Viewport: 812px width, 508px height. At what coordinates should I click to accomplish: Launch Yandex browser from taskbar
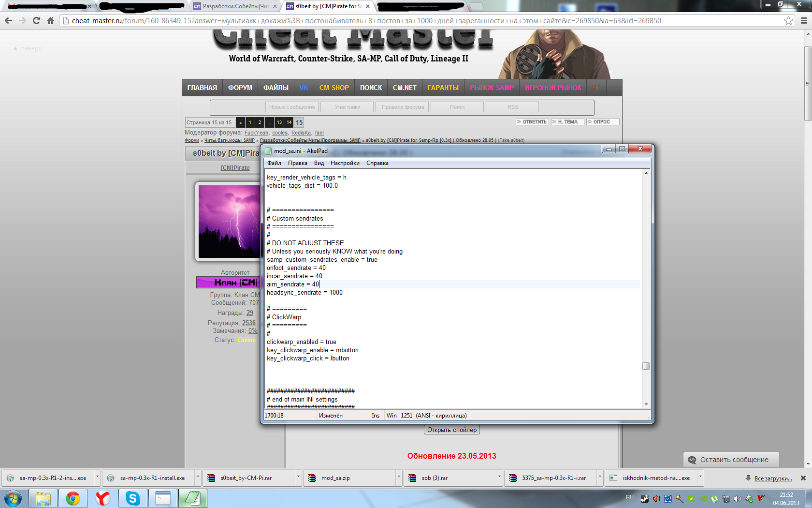[x=103, y=498]
